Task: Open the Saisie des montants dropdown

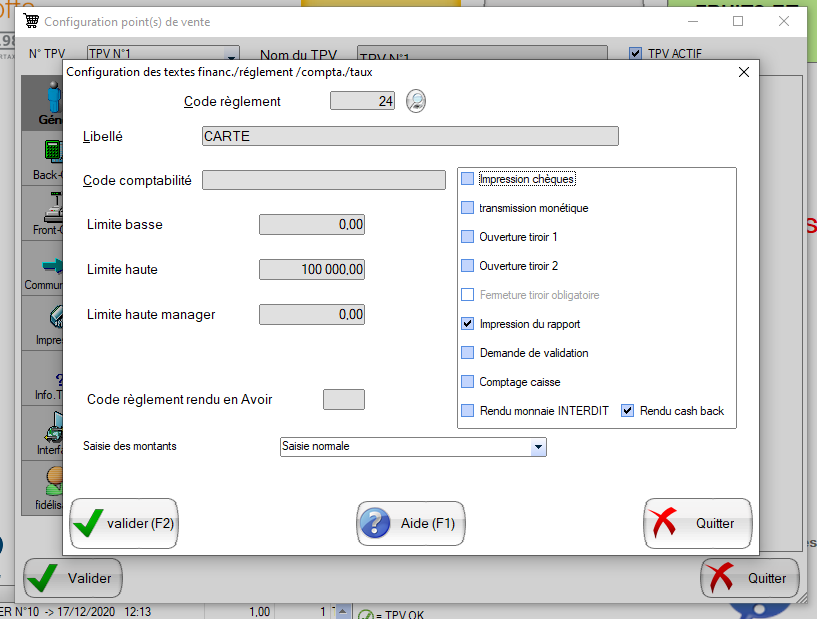Action: tap(538, 447)
